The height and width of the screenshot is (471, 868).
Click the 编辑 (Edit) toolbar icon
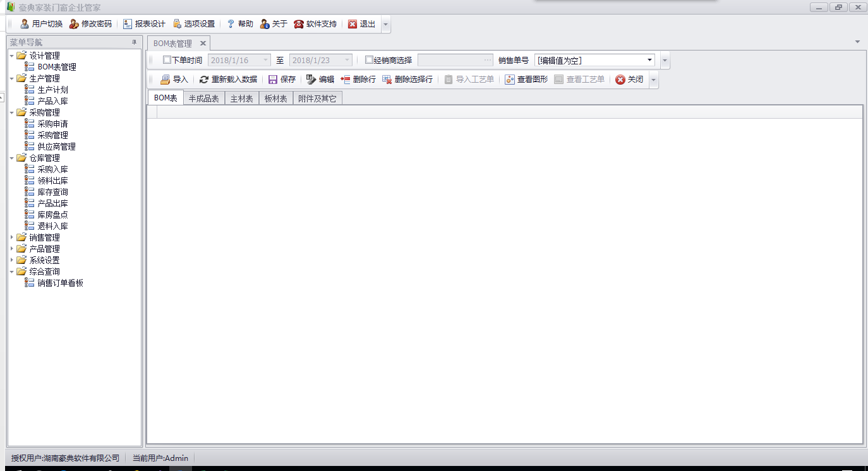click(311, 80)
